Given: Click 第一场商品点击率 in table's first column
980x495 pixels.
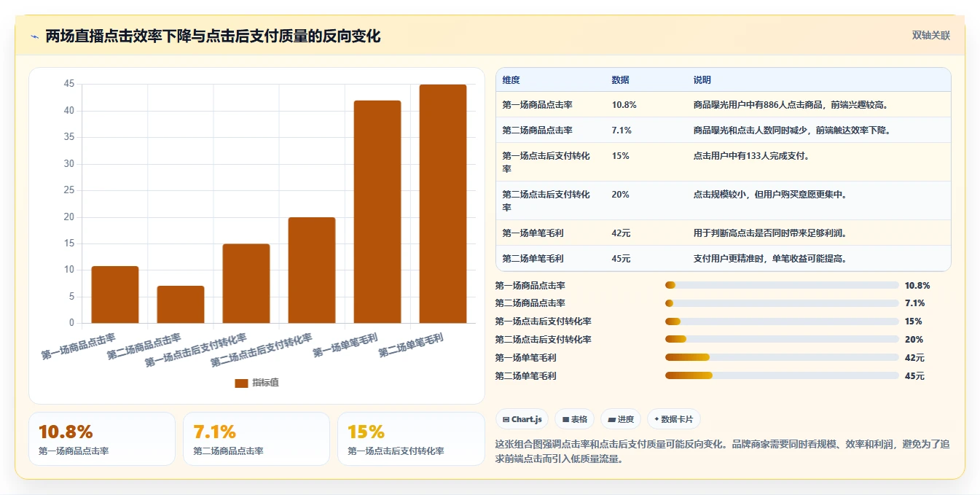Looking at the screenshot, I should coord(538,105).
